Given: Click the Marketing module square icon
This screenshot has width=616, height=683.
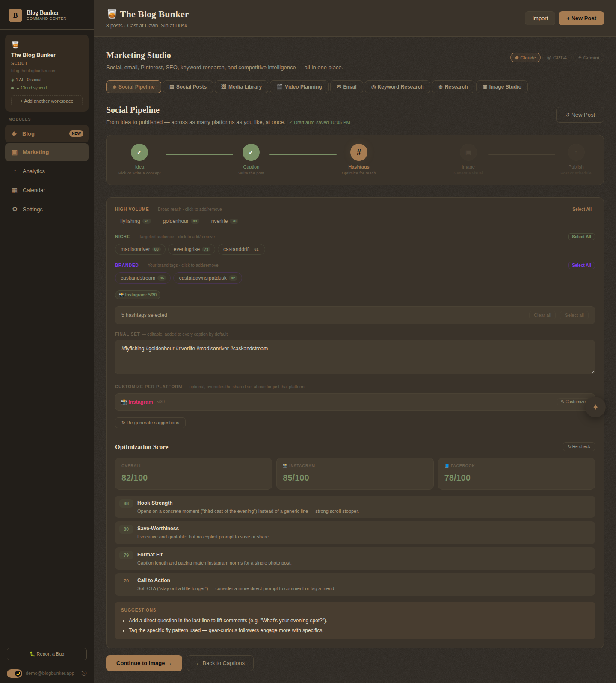Looking at the screenshot, I should 15,152.
